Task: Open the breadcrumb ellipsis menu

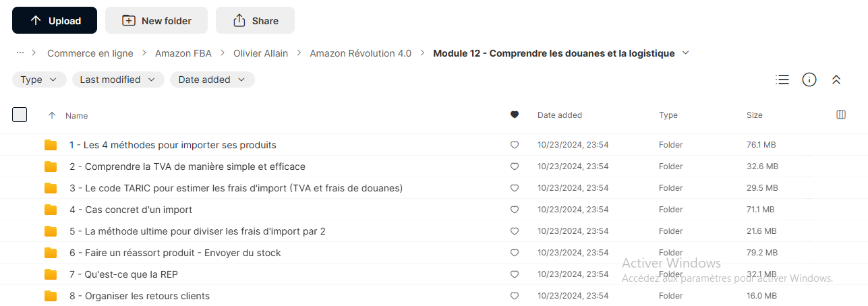Action: [x=20, y=53]
